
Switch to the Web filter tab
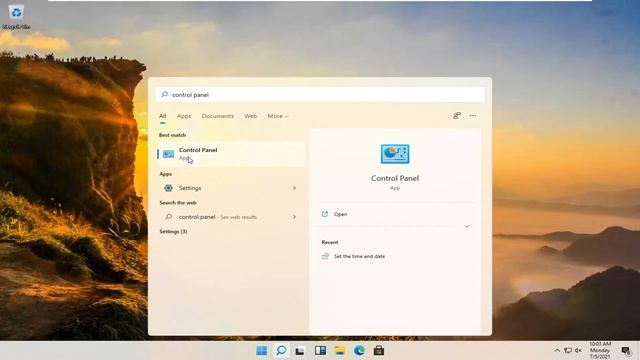click(x=251, y=116)
